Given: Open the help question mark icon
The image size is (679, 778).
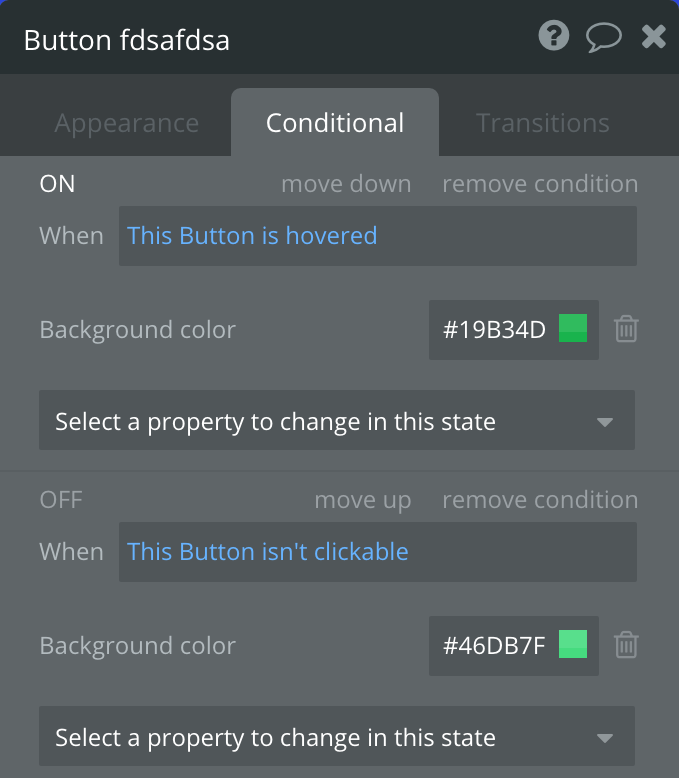Looking at the screenshot, I should point(553,37).
